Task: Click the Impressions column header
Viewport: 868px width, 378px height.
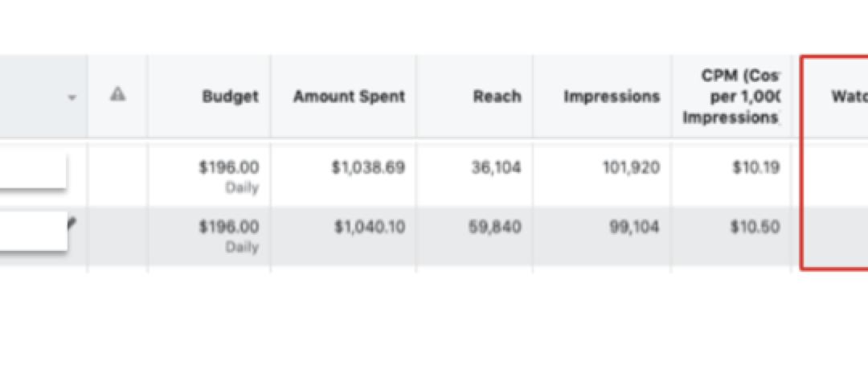Action: 612,97
